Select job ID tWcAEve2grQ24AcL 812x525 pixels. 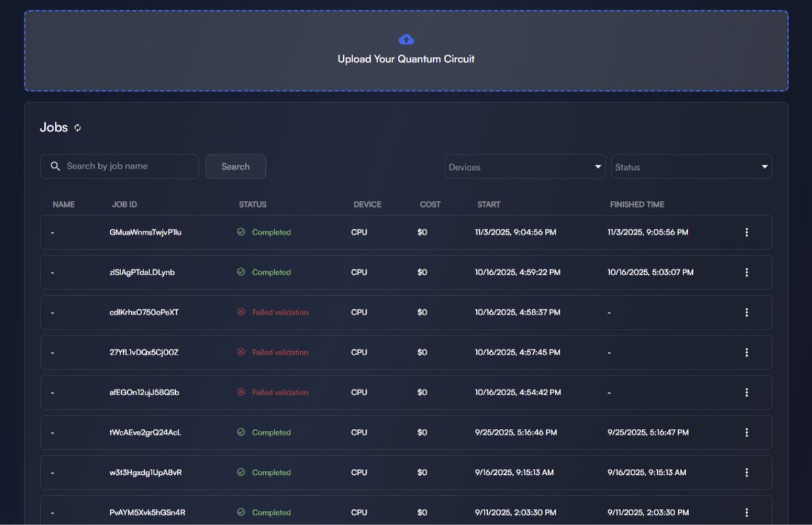click(145, 432)
